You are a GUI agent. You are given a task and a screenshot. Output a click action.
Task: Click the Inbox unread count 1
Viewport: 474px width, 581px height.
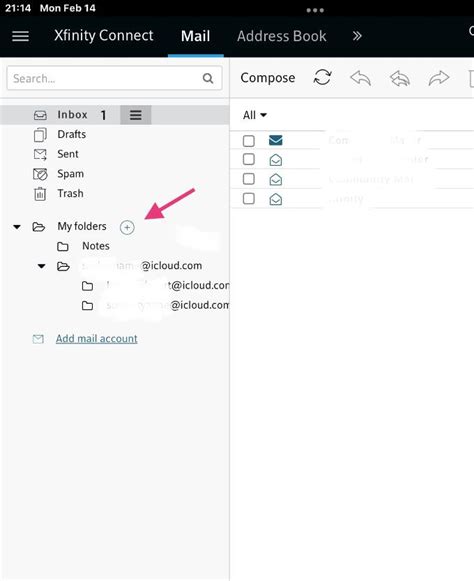pyautogui.click(x=103, y=115)
